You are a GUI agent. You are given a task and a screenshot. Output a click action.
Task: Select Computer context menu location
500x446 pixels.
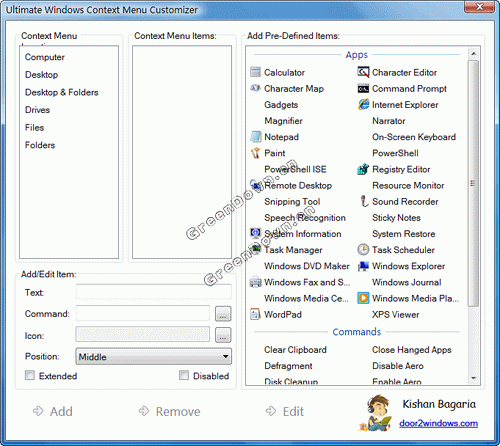click(x=45, y=57)
